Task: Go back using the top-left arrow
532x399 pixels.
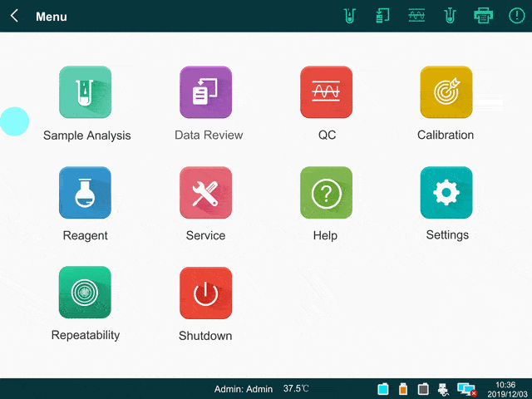Action: pyautogui.click(x=15, y=16)
